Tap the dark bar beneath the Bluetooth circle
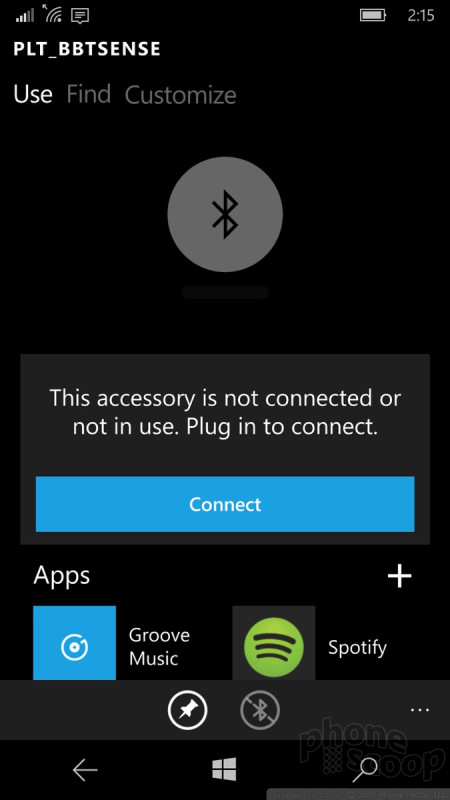 pyautogui.click(x=225, y=292)
